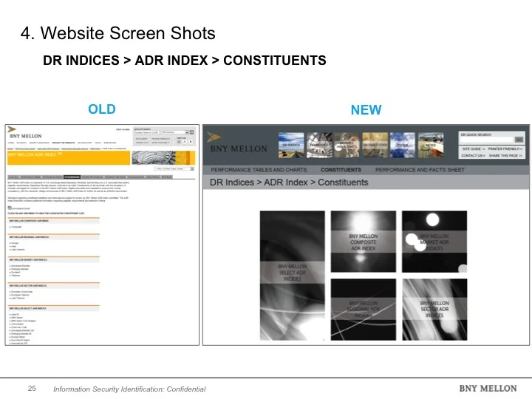The height and width of the screenshot is (399, 532).
Task: Click the BNY Mellon Composite ADR Index heading
Action: click(29, 221)
